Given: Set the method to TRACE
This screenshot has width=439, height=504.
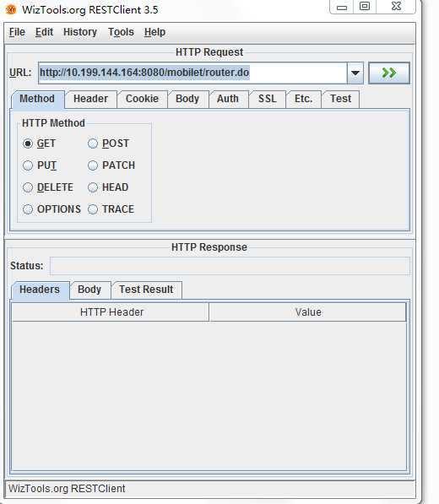Looking at the screenshot, I should click(x=93, y=209).
